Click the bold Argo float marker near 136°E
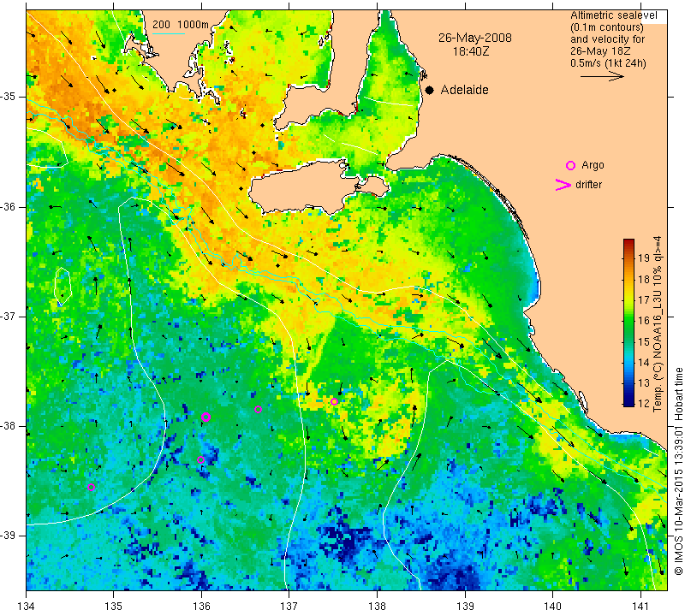This screenshot has height=616, width=685. pos(206,417)
